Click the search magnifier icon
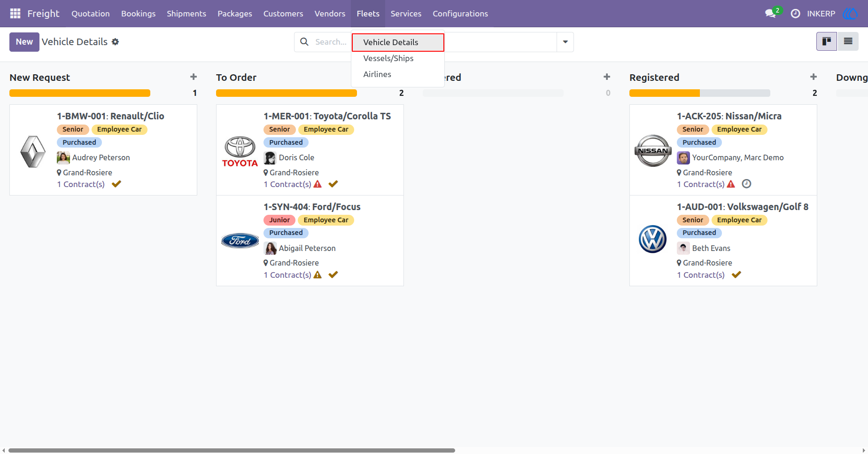Screen dimensions: 868x454 pos(304,42)
